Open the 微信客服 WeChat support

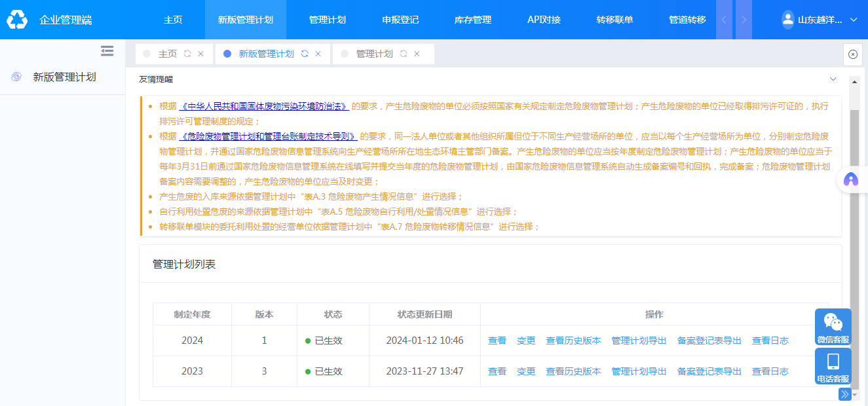[x=833, y=327]
